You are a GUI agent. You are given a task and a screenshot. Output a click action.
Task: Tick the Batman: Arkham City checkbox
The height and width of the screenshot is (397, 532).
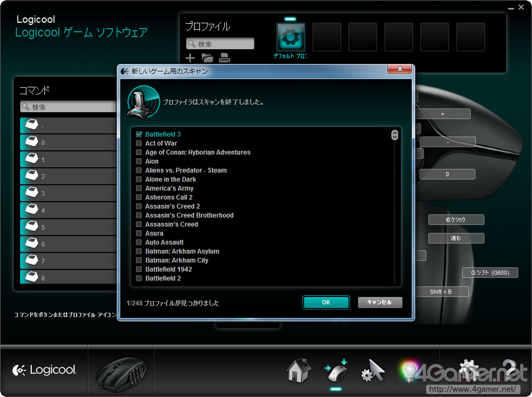pyautogui.click(x=139, y=260)
